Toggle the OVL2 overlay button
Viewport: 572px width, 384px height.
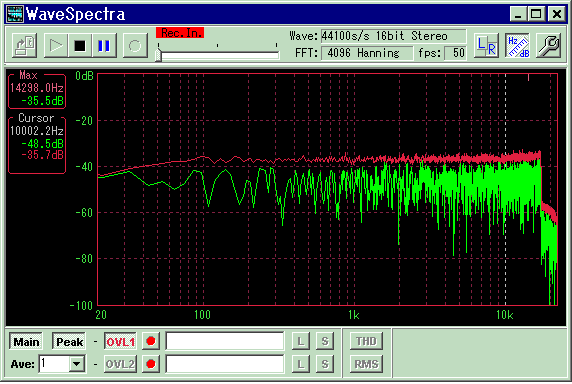(120, 364)
